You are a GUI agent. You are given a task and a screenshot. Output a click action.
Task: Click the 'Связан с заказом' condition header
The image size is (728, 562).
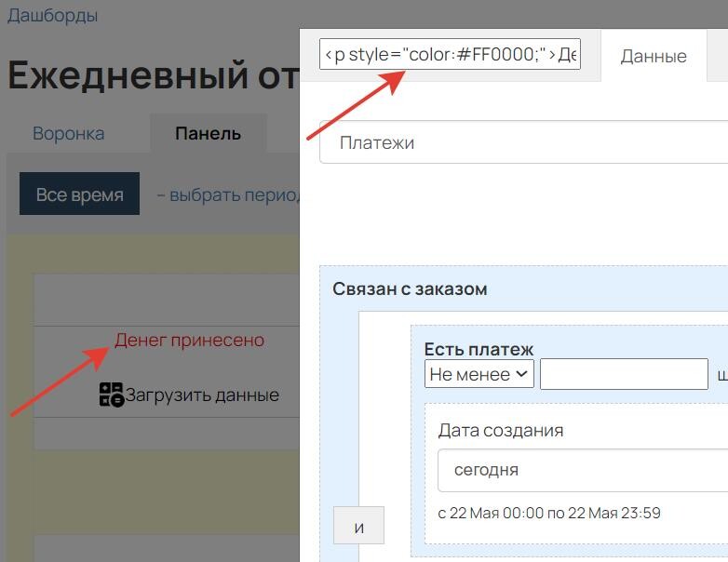[410, 289]
